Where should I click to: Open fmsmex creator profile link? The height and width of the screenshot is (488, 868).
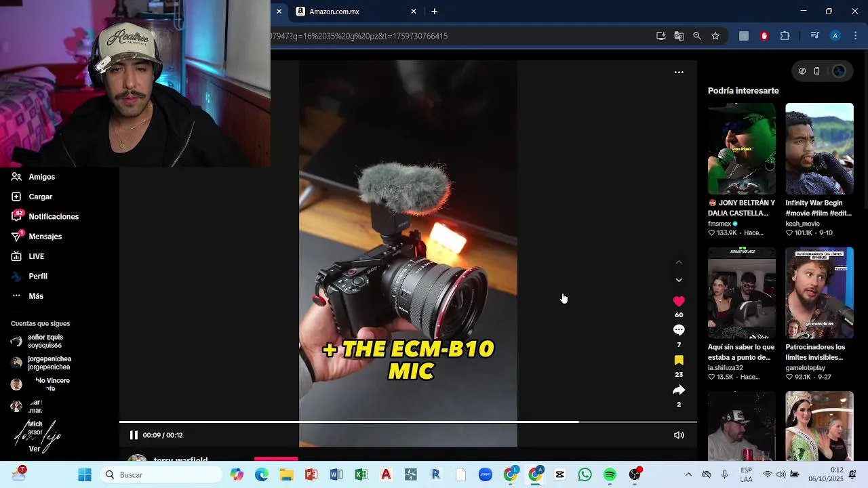[719, 224]
